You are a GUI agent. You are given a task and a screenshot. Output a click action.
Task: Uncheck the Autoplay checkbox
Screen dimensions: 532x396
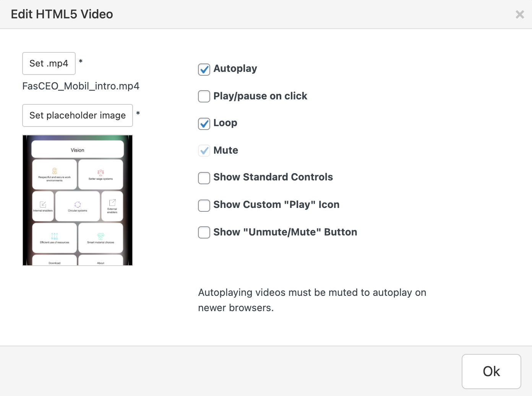[204, 69]
